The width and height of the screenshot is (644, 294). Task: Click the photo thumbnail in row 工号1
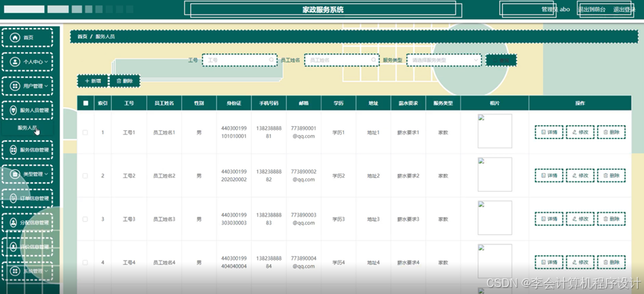[495, 131]
